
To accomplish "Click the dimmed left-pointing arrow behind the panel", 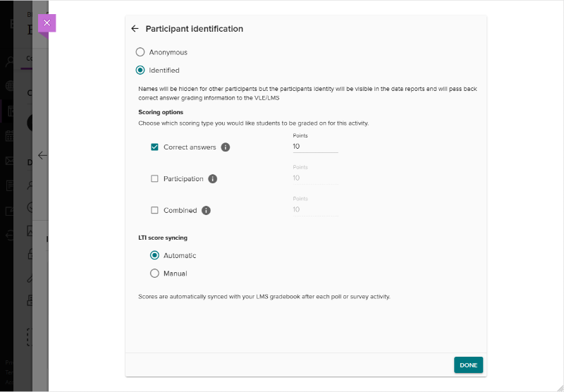I will (42, 155).
